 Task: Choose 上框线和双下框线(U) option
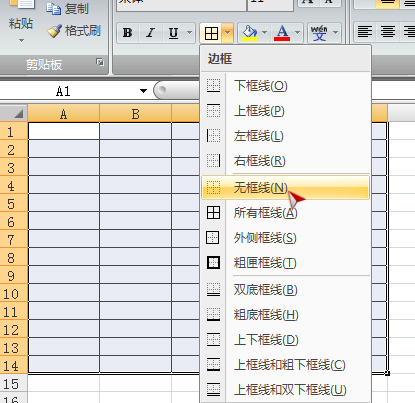point(286,390)
